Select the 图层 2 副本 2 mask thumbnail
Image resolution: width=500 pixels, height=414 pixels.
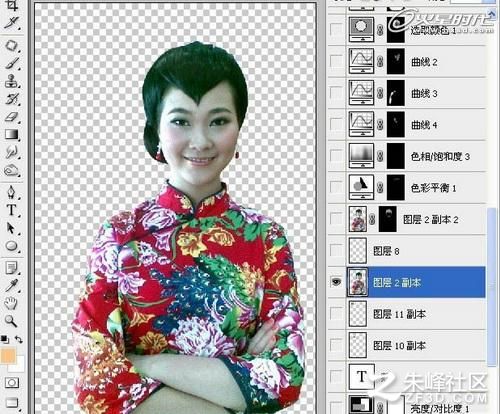(388, 219)
